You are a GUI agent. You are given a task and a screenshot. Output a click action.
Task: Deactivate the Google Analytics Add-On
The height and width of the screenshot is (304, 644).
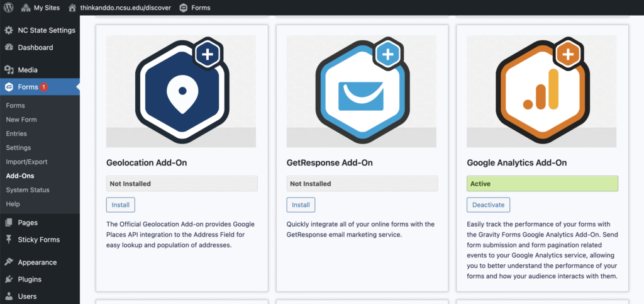(488, 205)
